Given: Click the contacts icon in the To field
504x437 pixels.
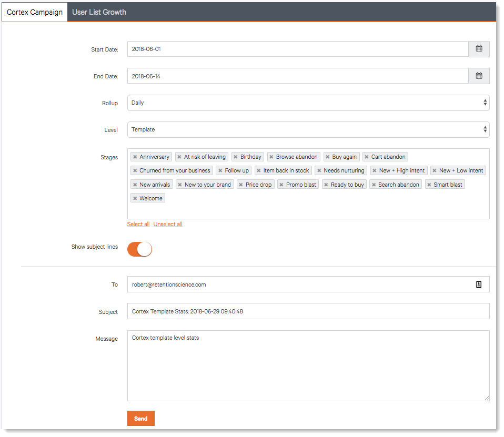Looking at the screenshot, I should [x=479, y=284].
